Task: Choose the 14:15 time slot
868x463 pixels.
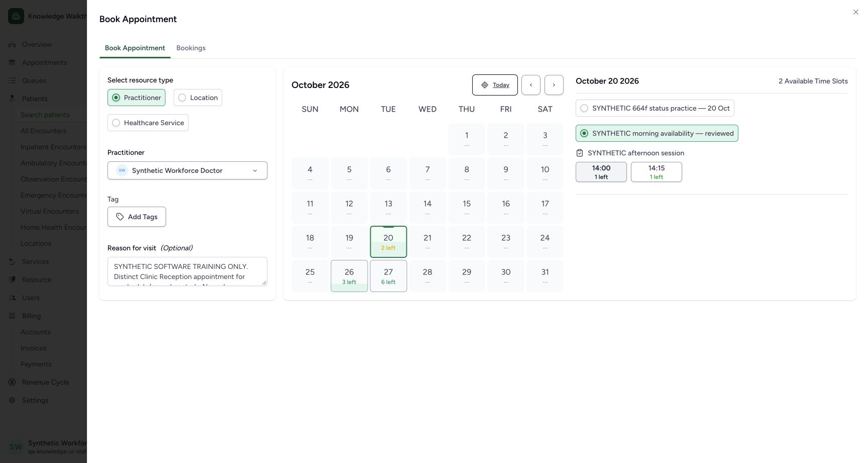Action: pos(657,172)
